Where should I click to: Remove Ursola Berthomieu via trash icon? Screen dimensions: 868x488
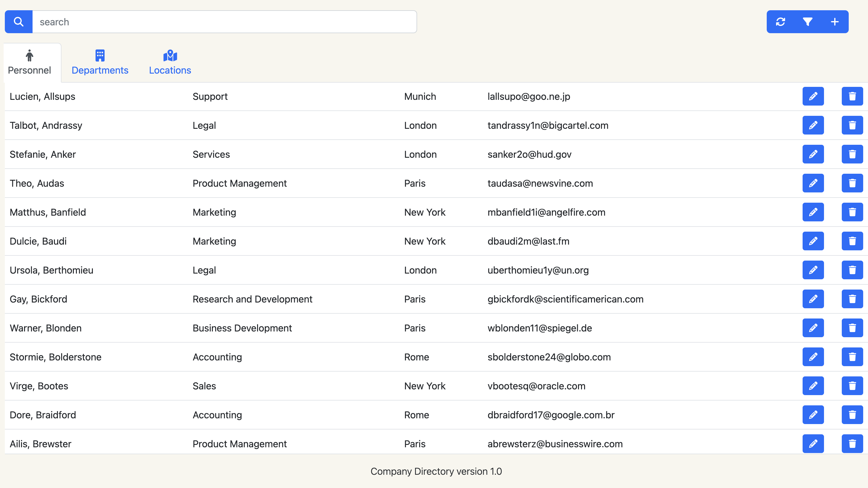coord(852,270)
